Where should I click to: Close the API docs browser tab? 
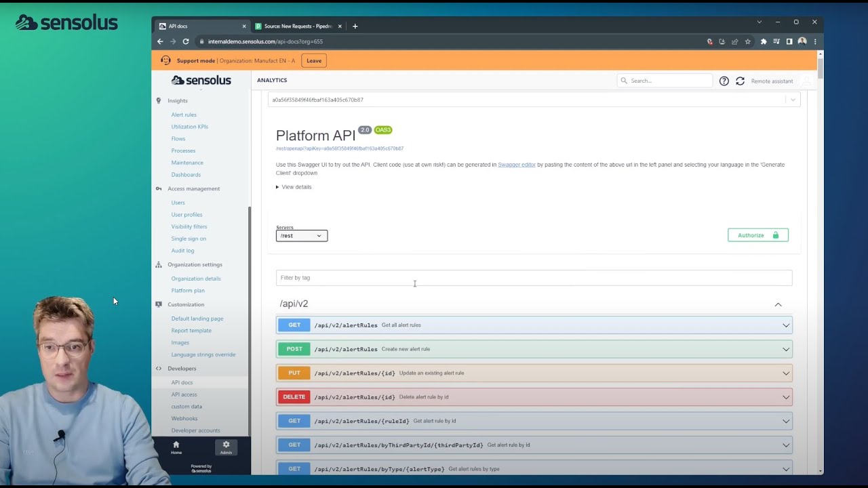[244, 26]
